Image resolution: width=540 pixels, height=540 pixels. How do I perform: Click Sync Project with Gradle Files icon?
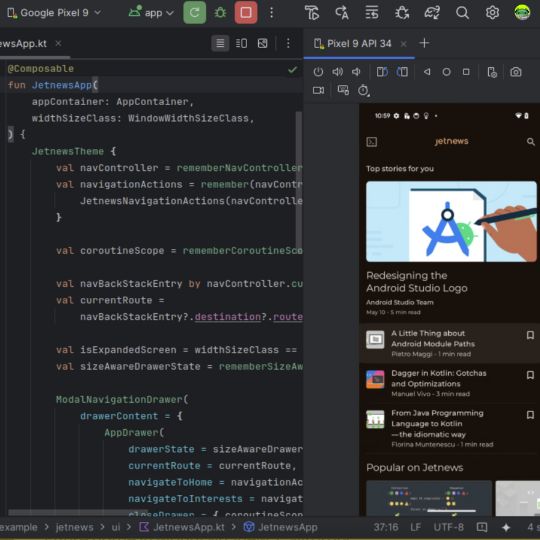pos(432,13)
